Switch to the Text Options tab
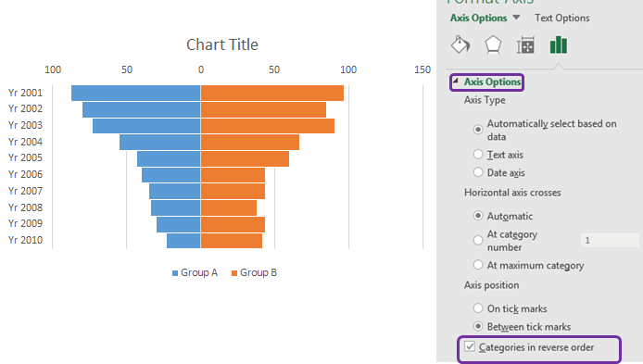The image size is (643, 364). (561, 18)
